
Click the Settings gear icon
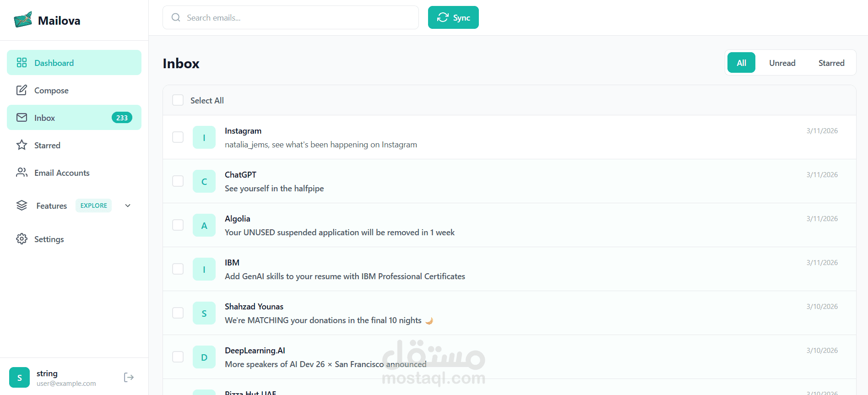point(22,239)
